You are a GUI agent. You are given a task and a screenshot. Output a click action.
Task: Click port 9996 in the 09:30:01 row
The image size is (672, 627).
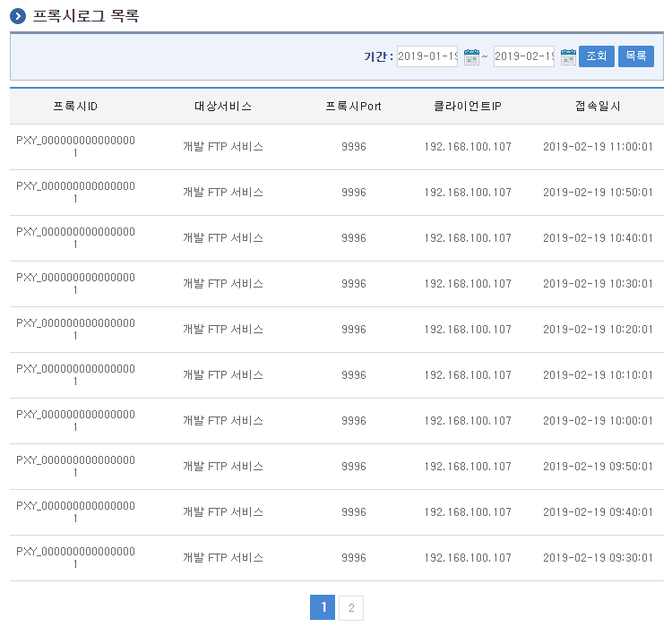pyautogui.click(x=354, y=558)
